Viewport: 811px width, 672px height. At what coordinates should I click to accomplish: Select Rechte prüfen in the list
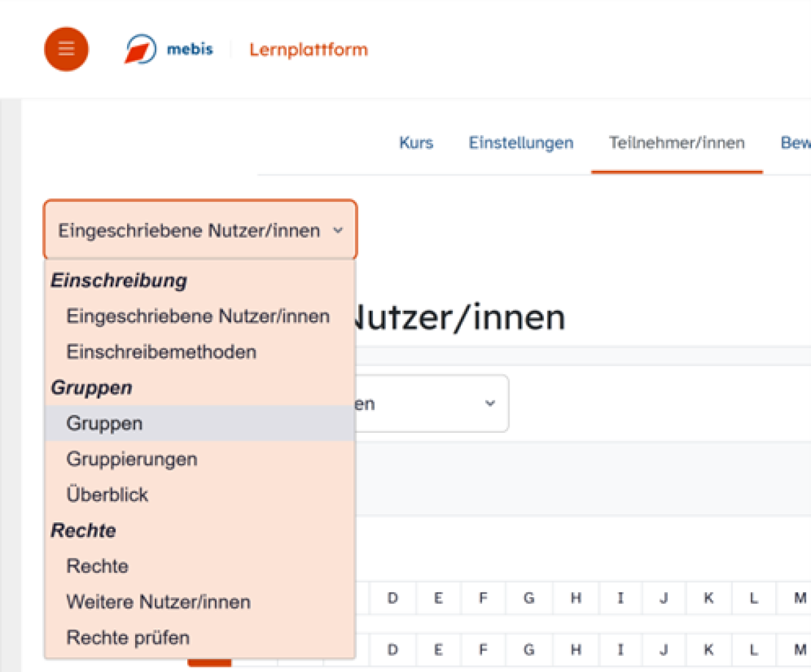click(x=128, y=638)
